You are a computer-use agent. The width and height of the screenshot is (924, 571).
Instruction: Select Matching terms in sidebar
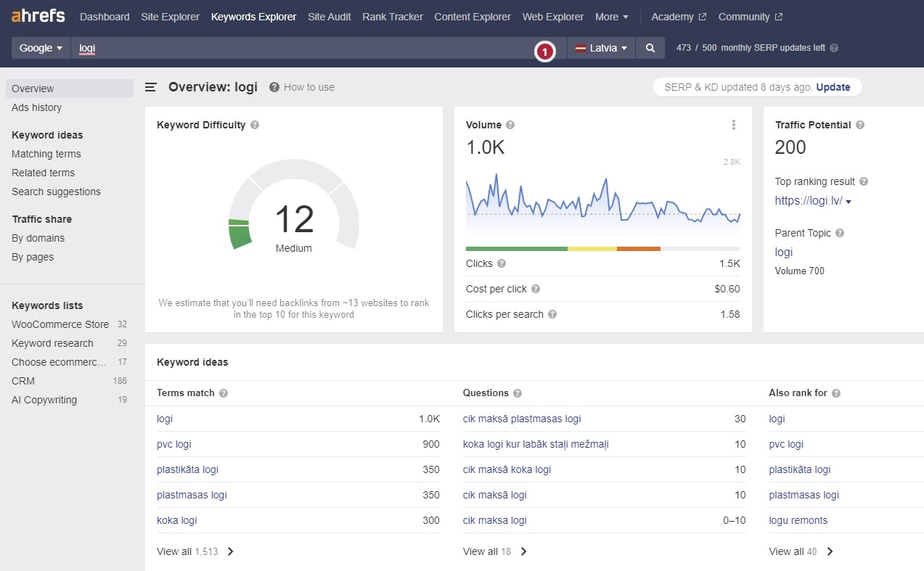[46, 154]
